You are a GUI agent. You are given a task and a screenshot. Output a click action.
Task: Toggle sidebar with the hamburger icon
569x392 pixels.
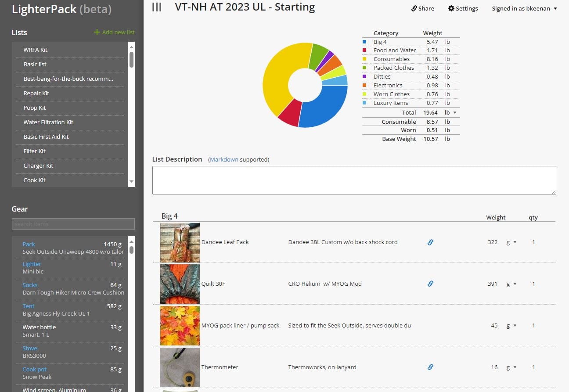[157, 7]
